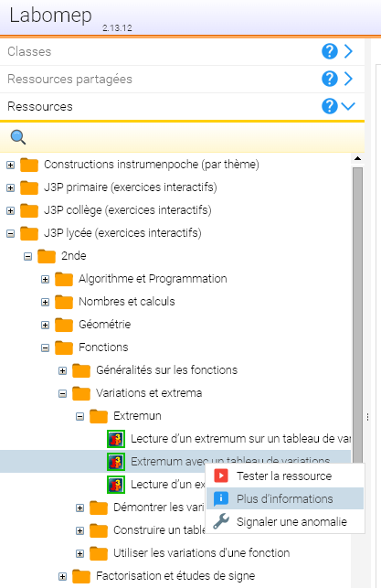Open help icon next to Classes
This screenshot has width=381, height=588.
[330, 51]
